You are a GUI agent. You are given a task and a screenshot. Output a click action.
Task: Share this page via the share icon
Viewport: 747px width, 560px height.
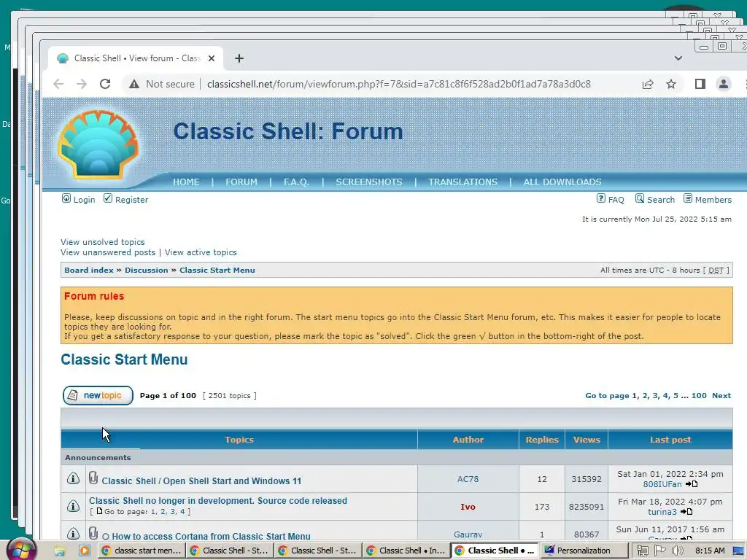pos(648,85)
